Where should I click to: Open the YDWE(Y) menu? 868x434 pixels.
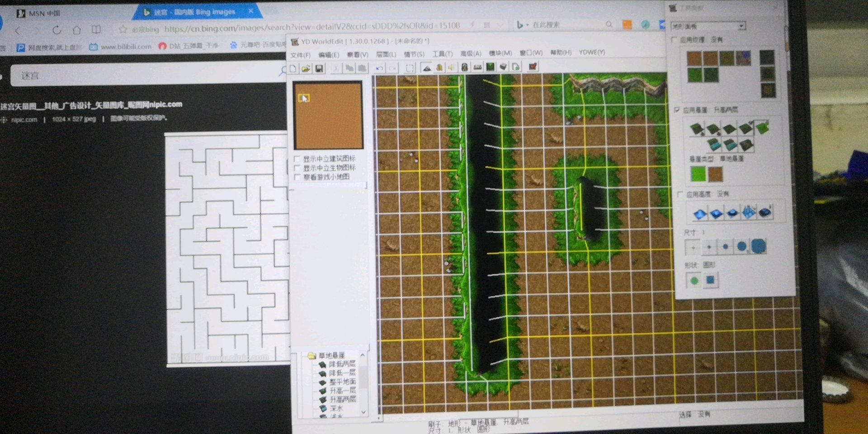point(592,52)
